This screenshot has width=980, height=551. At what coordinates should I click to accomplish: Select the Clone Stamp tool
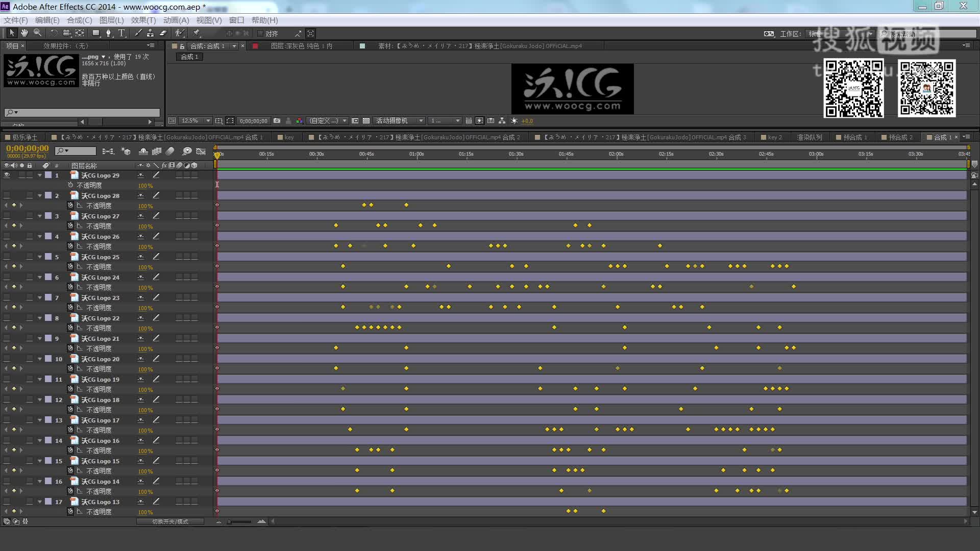[x=150, y=33]
